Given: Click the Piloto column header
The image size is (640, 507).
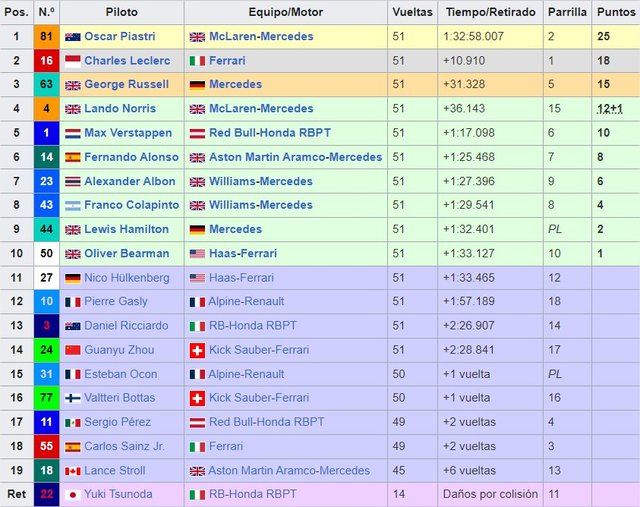Looking at the screenshot, I should [x=122, y=12].
